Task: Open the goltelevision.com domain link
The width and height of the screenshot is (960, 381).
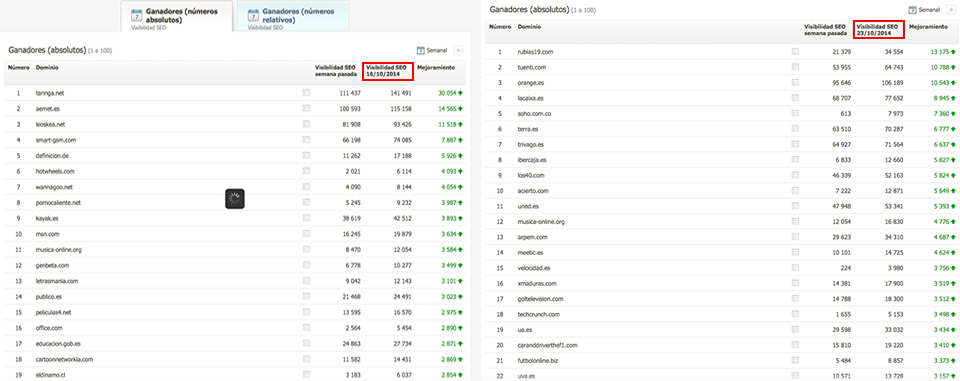Action: click(x=541, y=300)
